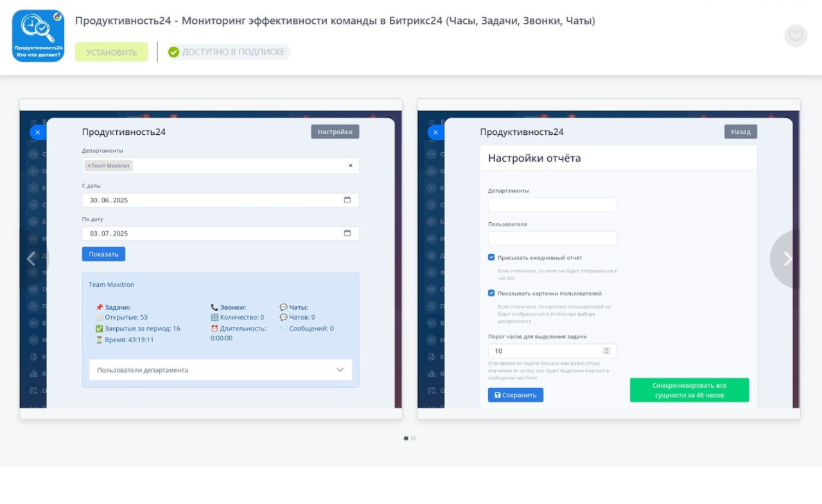Click the Департаменты input in report settings

(552, 205)
